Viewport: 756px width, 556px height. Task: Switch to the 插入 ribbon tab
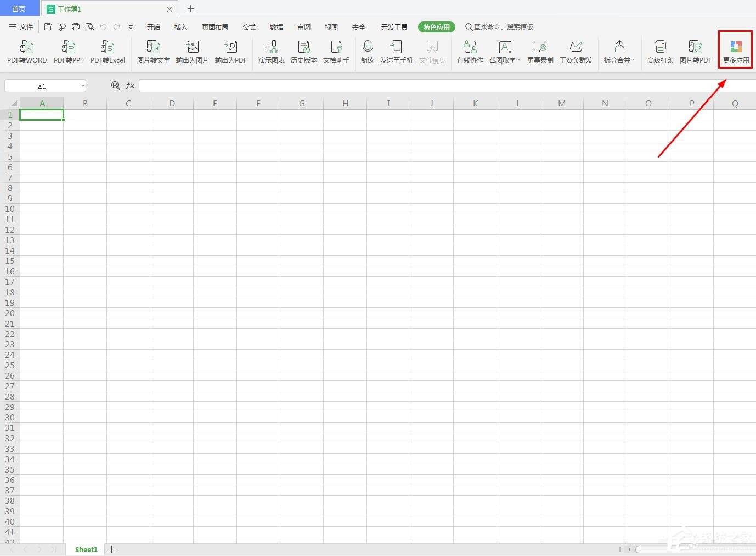pos(180,27)
